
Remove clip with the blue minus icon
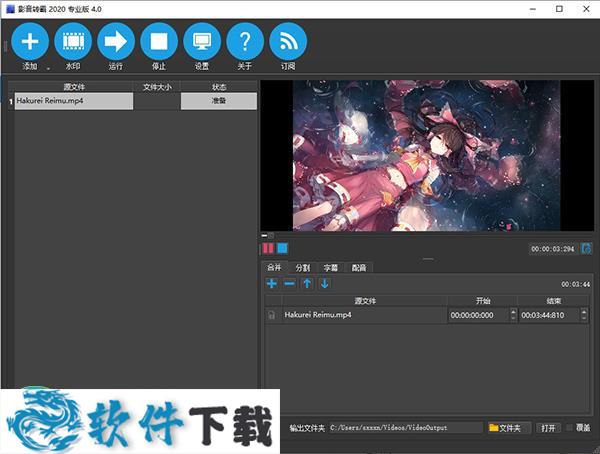pyautogui.click(x=289, y=284)
